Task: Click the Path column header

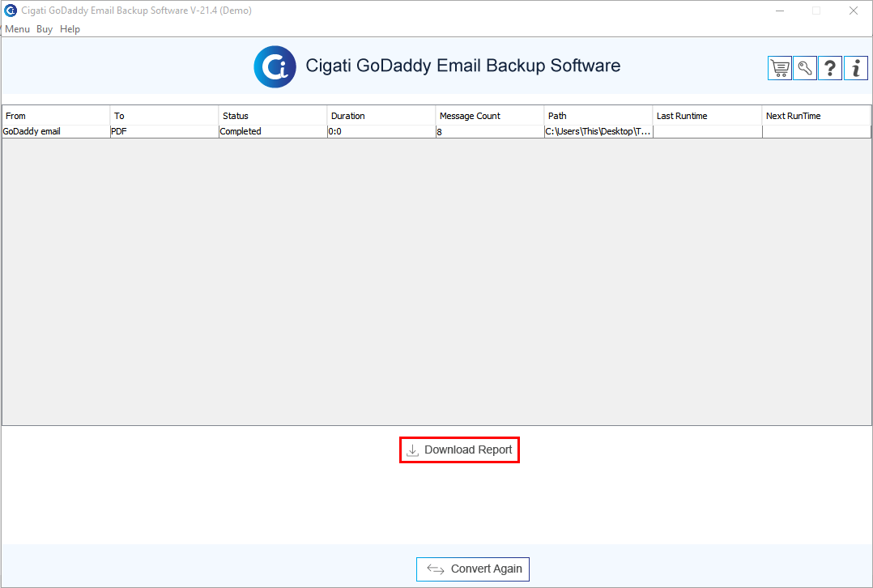Action: click(x=598, y=116)
